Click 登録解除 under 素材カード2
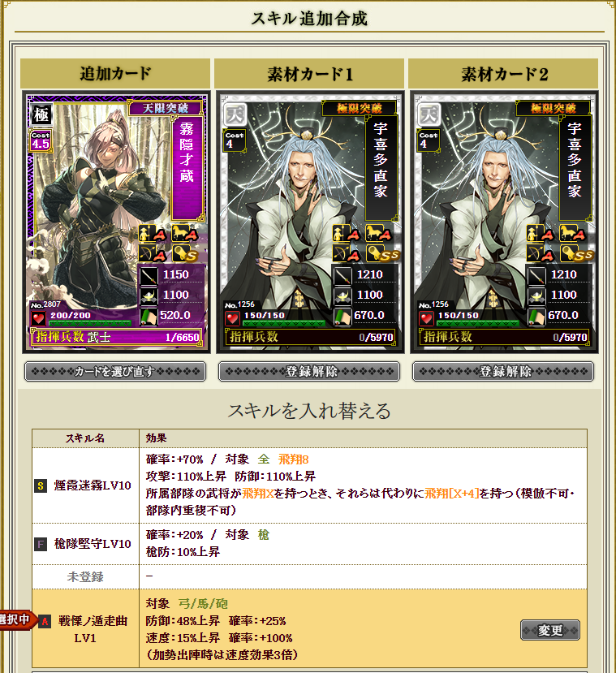 503,371
